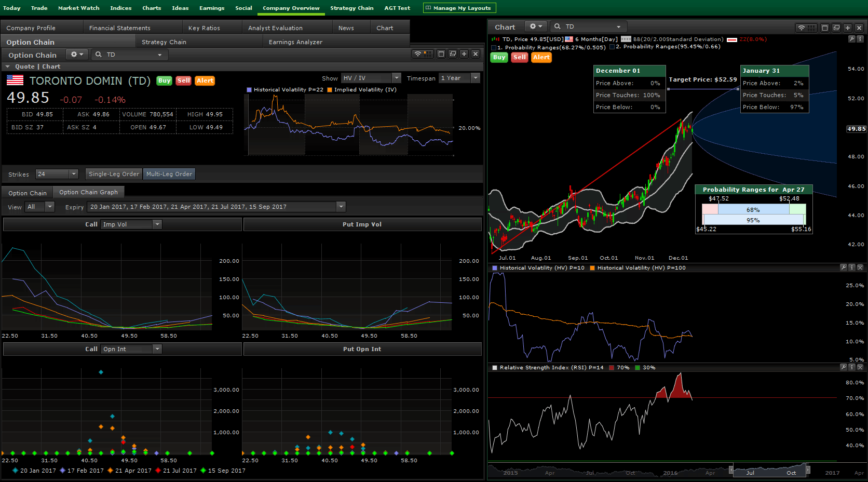Open the View All dropdown
The width and height of the screenshot is (868, 482).
[x=40, y=207]
